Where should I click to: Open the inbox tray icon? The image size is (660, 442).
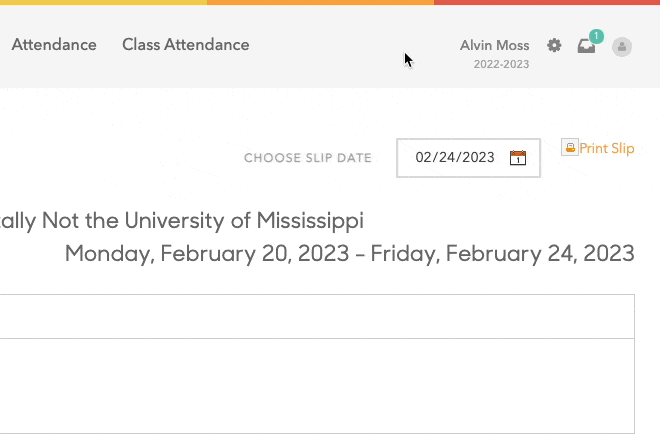pos(586,46)
